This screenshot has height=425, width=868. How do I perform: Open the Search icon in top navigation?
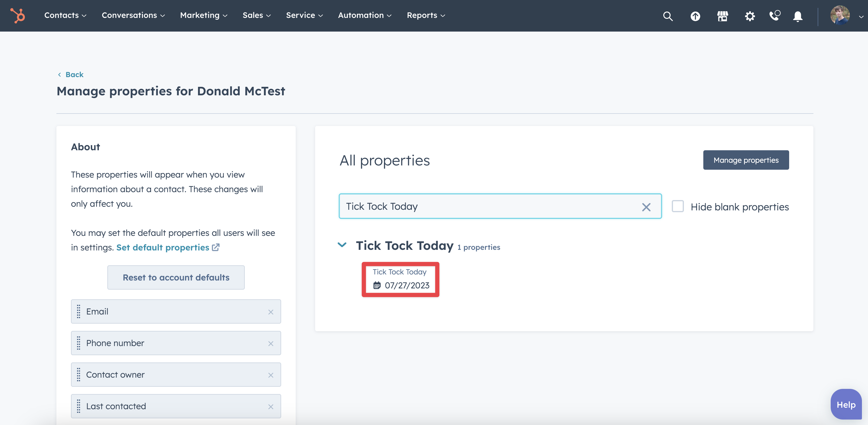click(x=669, y=15)
